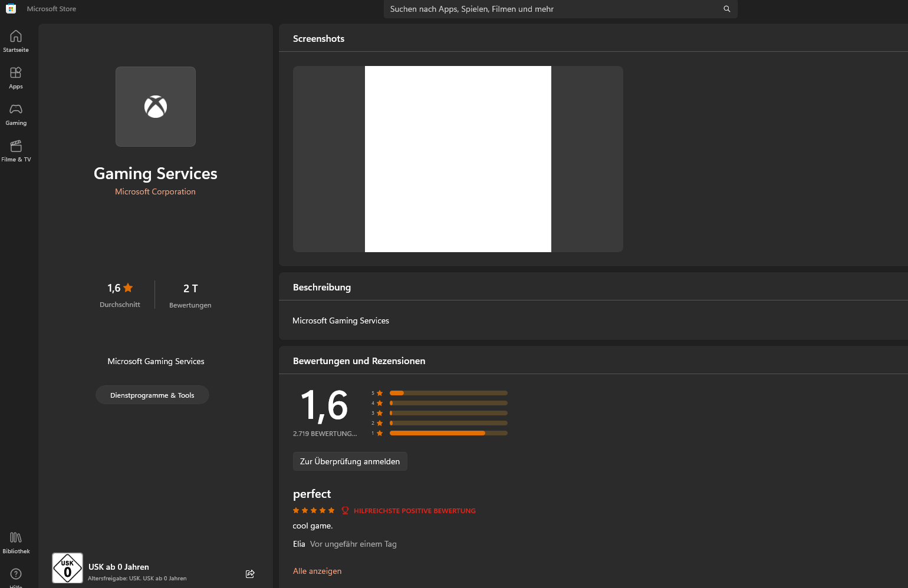
Task: Open the Startseite home page
Action: pos(16,41)
